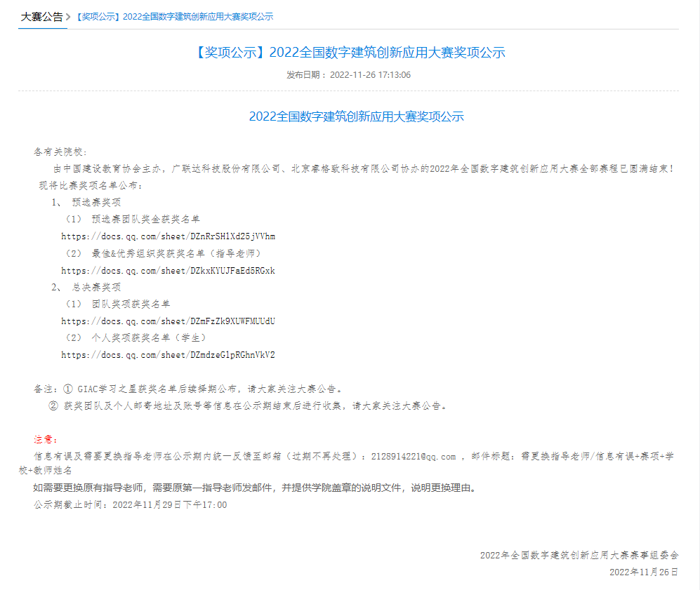Click the 公示期截止时间 deadline line
This screenshot has height=590, width=700.
pos(131,504)
